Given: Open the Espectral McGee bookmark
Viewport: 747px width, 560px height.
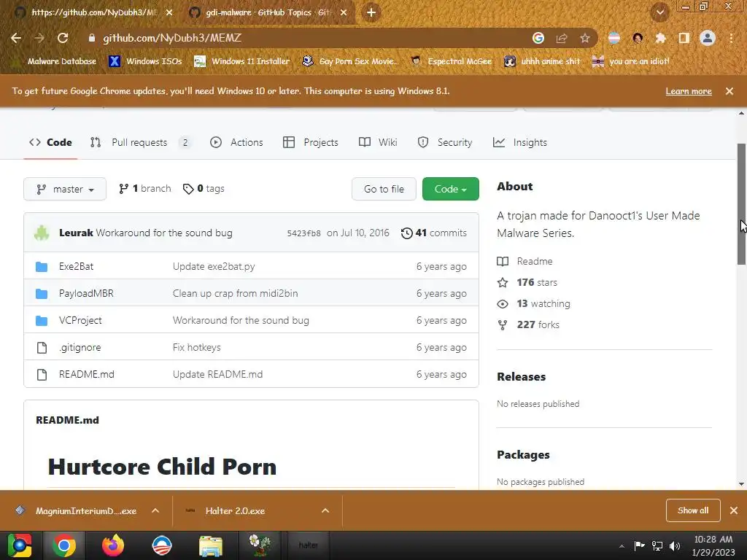Looking at the screenshot, I should click(x=451, y=61).
